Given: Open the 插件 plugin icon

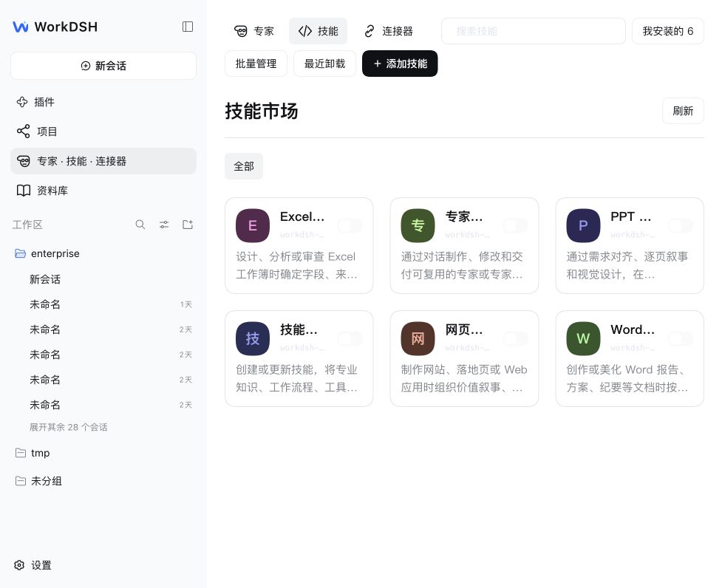Looking at the screenshot, I should (x=22, y=102).
